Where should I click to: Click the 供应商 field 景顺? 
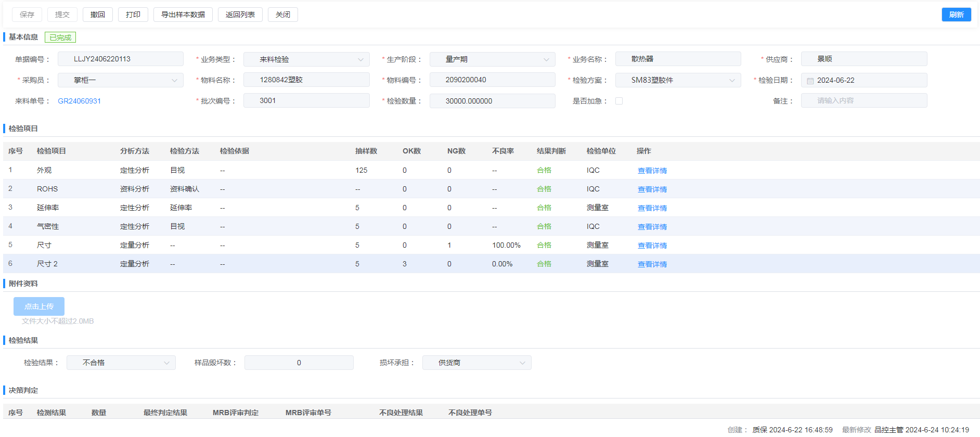coord(864,59)
